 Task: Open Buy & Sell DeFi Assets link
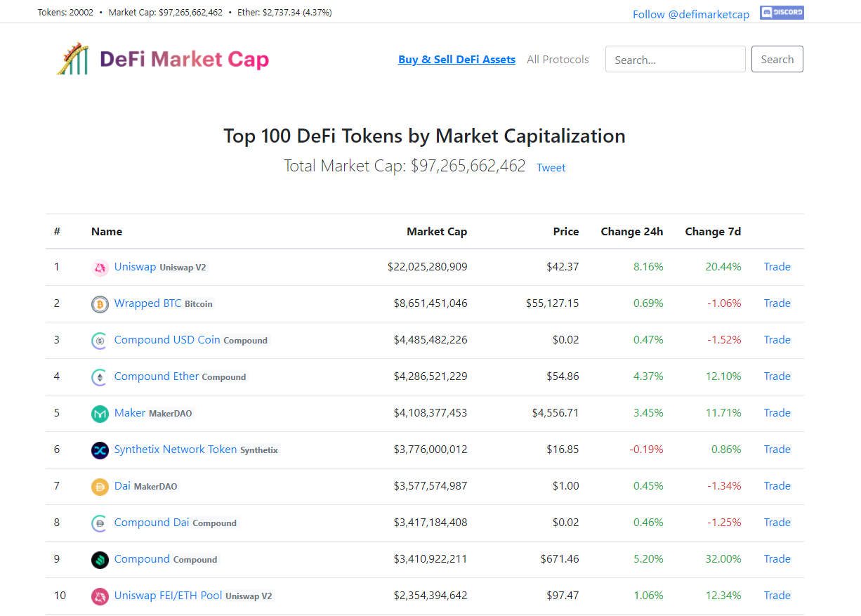pos(456,60)
